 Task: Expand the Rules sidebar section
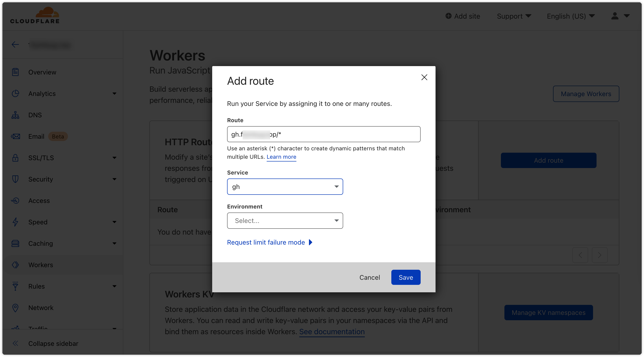[114, 286]
